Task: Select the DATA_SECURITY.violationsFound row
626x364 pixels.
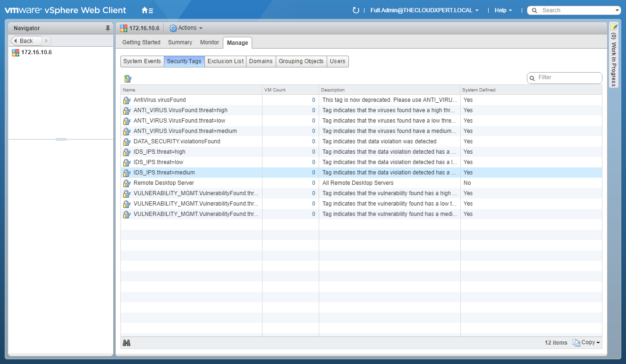Action: [x=177, y=141]
